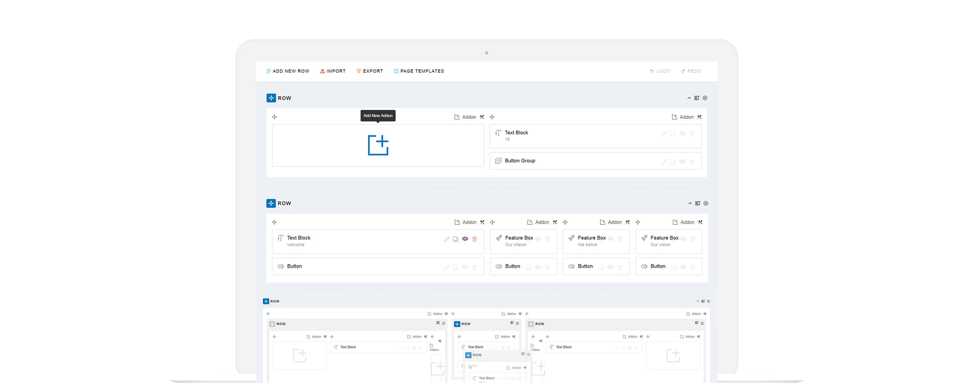980x383 pixels.
Task: Open settings gear of third ROW
Action: pos(709,301)
